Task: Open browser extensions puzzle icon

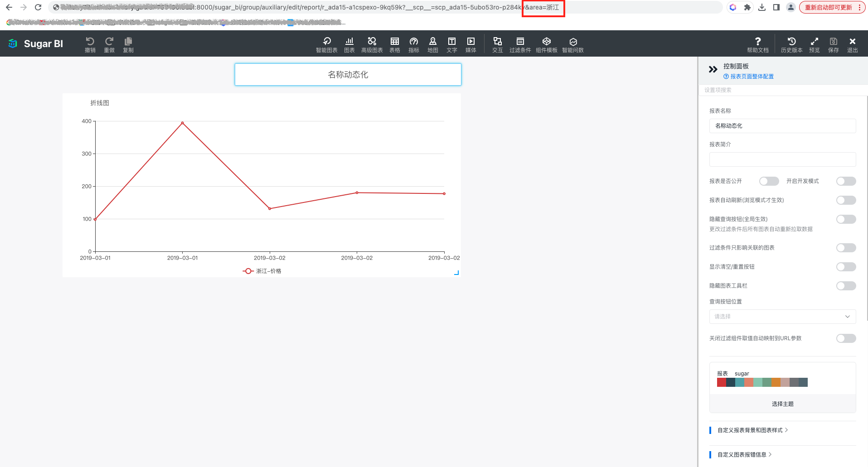Action: pyautogui.click(x=747, y=7)
